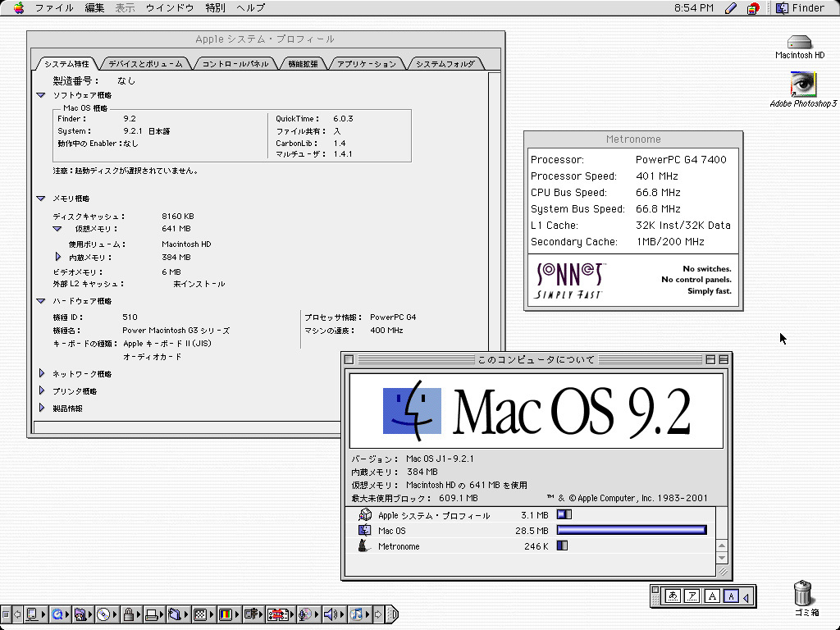Click the control strip close box at left end

(x=6, y=614)
